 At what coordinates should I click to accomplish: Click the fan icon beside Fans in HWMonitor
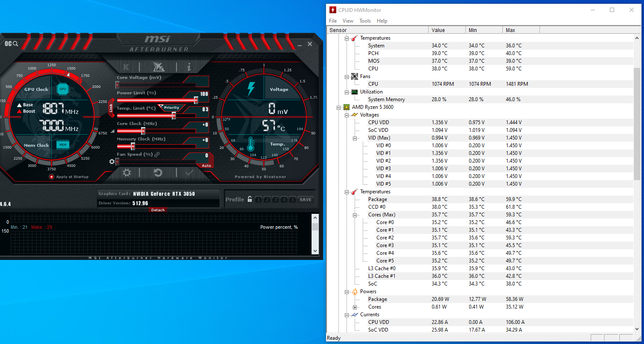pyautogui.click(x=355, y=76)
